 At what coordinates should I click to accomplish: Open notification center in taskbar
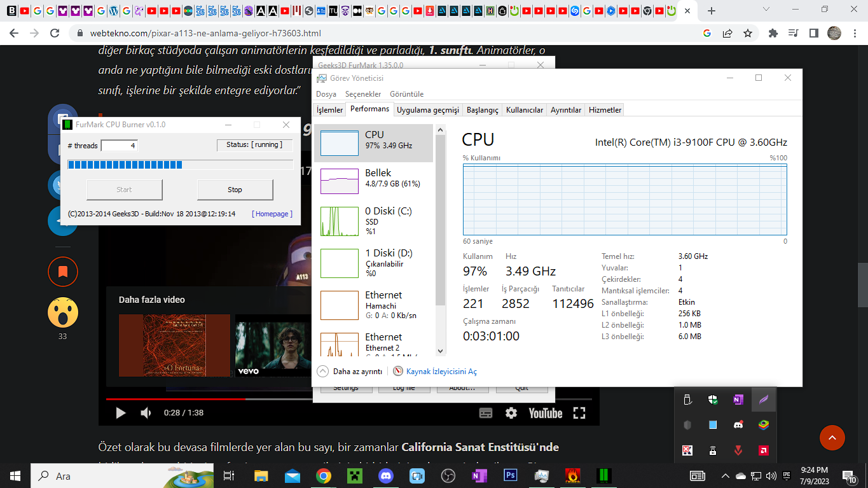(849, 475)
